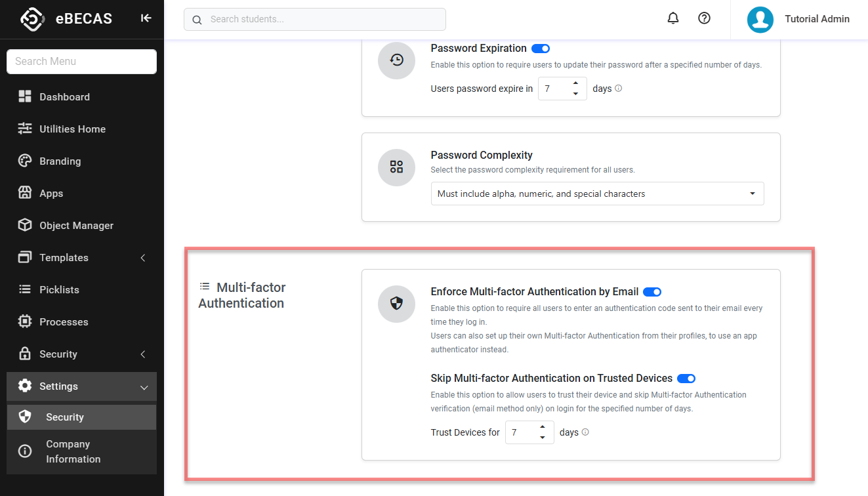
Task: Toggle Skip Multi-factor Authentication on Trusted Devices
Action: (x=686, y=379)
